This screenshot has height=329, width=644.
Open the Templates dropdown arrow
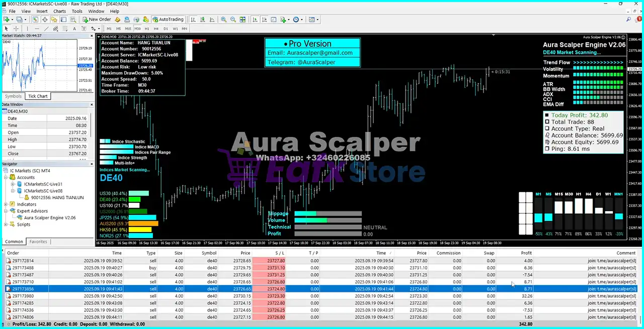click(318, 20)
